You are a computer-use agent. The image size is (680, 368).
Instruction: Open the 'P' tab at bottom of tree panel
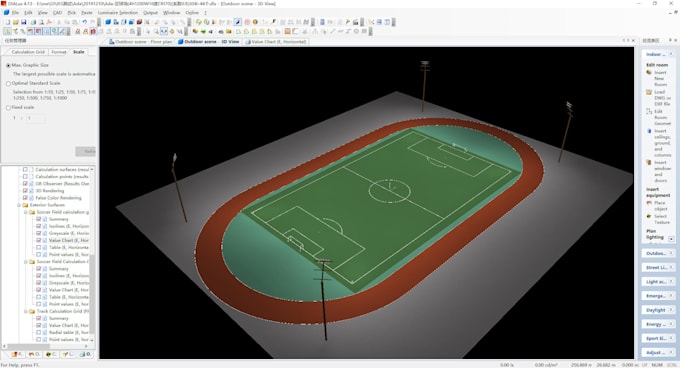pos(17,354)
